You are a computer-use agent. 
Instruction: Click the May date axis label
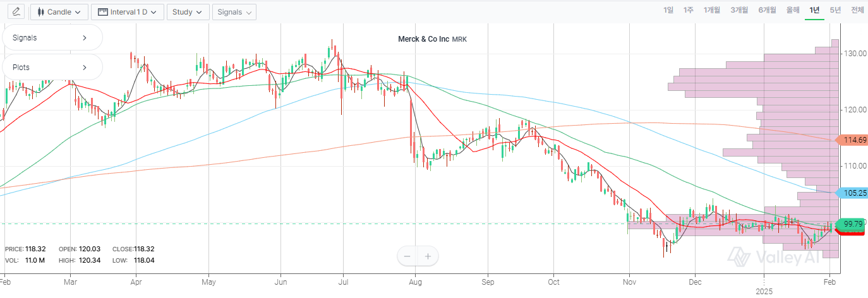[x=209, y=282]
